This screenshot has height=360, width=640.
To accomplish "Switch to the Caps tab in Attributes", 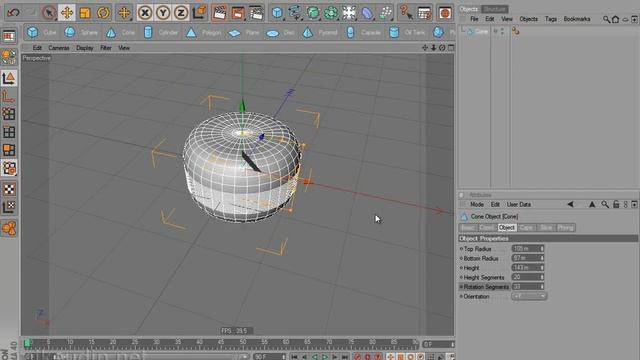I will (x=526, y=228).
